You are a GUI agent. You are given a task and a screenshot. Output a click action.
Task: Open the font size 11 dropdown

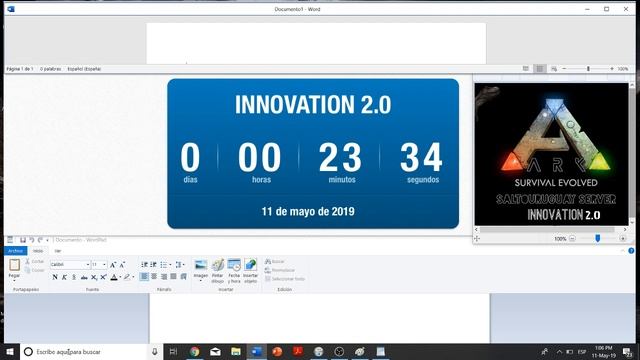tap(104, 265)
